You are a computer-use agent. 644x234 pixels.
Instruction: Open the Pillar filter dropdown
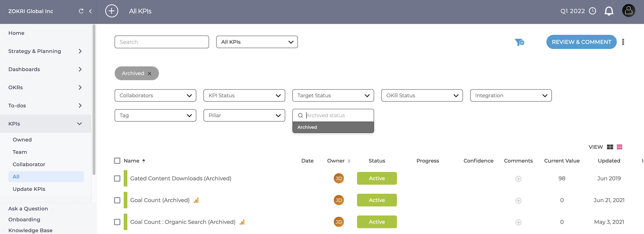[x=244, y=116]
